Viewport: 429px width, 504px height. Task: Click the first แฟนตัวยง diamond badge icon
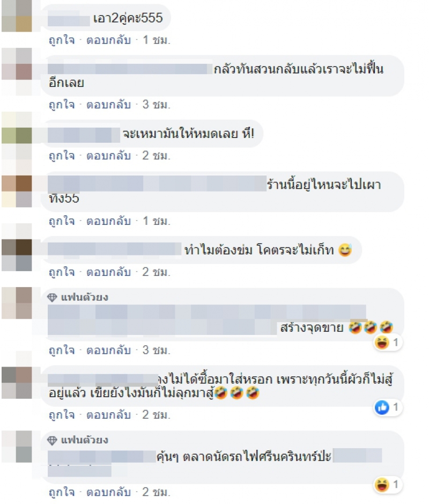[52, 297]
